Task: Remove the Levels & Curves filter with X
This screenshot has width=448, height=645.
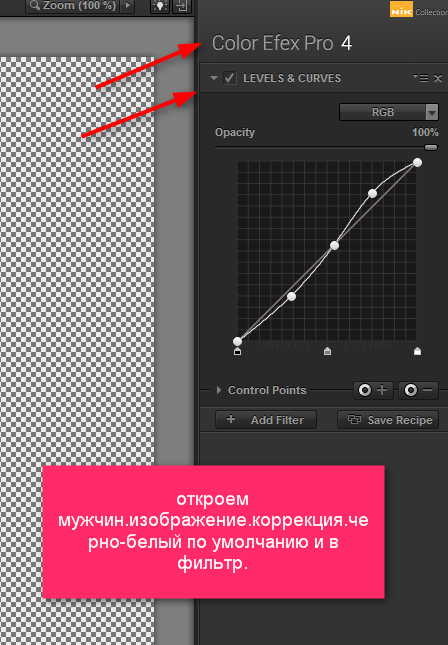Action: tap(438, 78)
